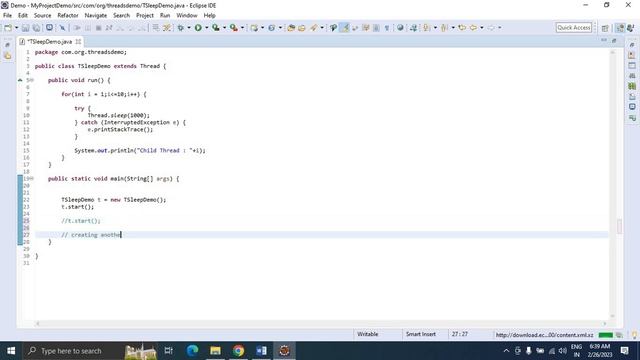Collapse the main method fold at line 19

[32, 178]
